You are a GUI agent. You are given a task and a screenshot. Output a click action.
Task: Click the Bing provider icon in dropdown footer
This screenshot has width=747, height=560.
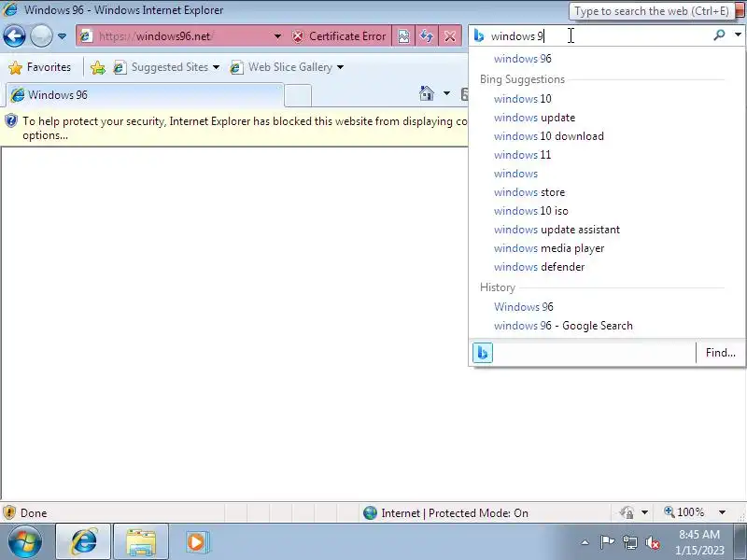pos(483,353)
